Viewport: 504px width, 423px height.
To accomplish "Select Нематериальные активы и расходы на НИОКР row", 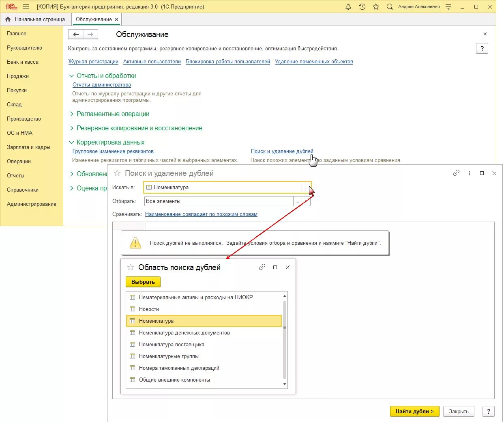I will coord(204,298).
